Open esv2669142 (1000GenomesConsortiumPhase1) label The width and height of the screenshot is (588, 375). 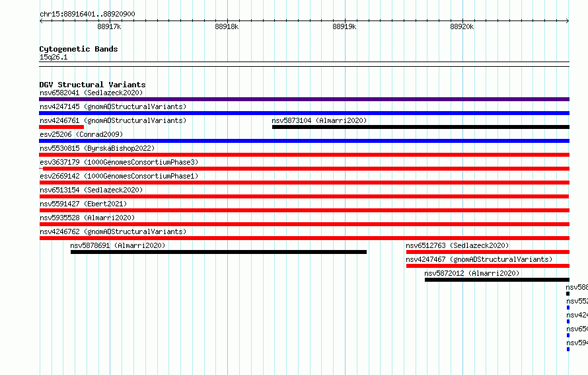coord(119,176)
